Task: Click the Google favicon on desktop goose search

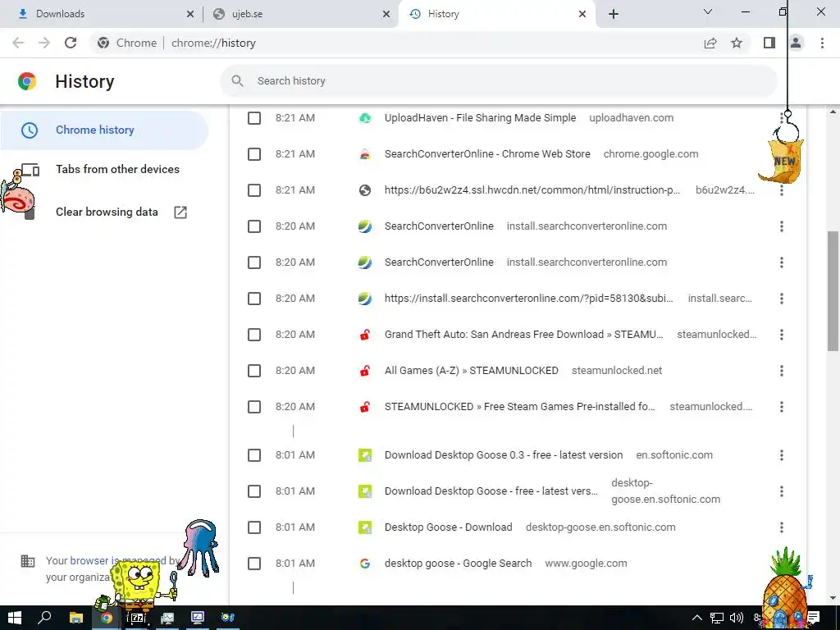Action: pos(365,564)
